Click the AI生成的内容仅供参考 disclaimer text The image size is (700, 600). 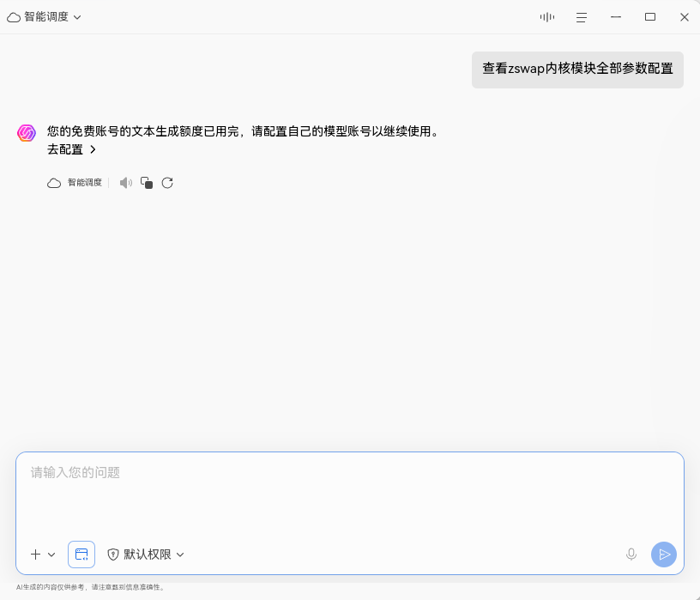click(x=91, y=587)
